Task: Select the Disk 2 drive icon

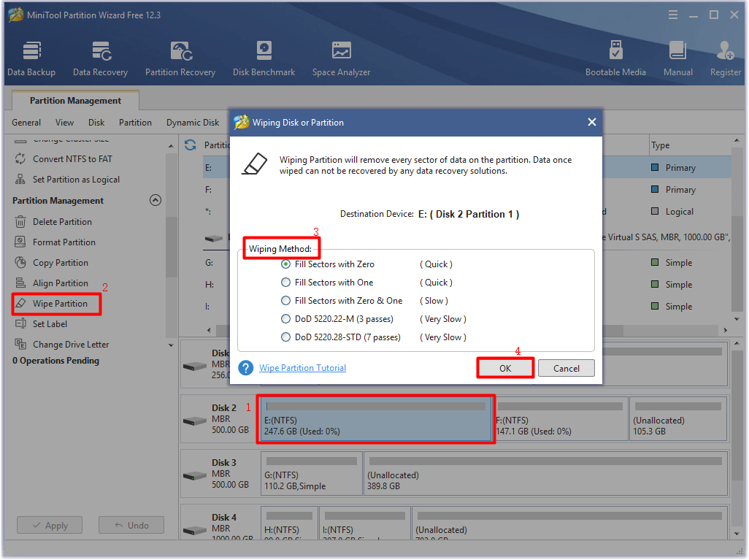Action: (x=195, y=420)
